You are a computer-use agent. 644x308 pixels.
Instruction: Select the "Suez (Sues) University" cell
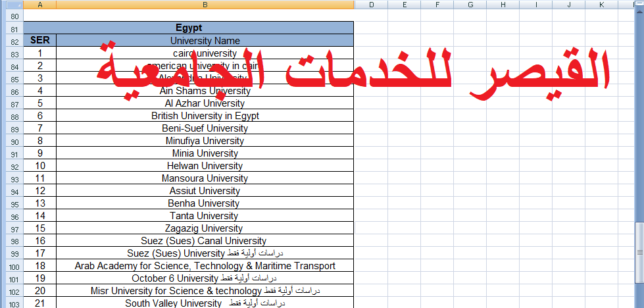tap(205, 253)
